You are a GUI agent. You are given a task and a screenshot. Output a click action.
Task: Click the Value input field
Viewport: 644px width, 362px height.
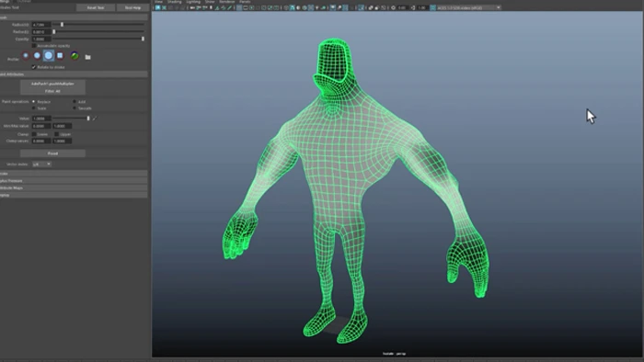tap(41, 119)
